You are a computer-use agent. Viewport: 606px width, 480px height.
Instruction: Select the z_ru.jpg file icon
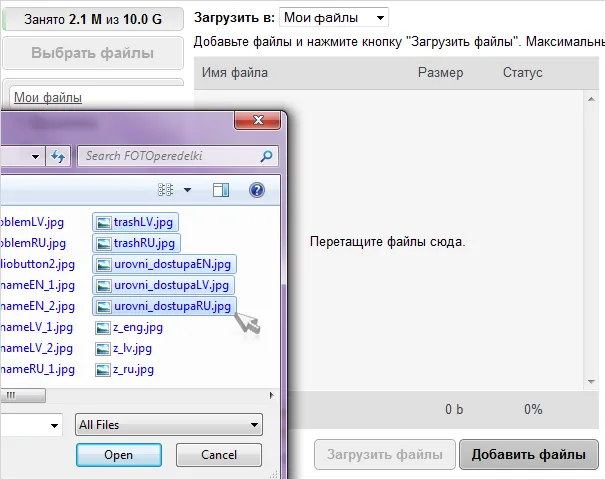pyautogui.click(x=103, y=369)
